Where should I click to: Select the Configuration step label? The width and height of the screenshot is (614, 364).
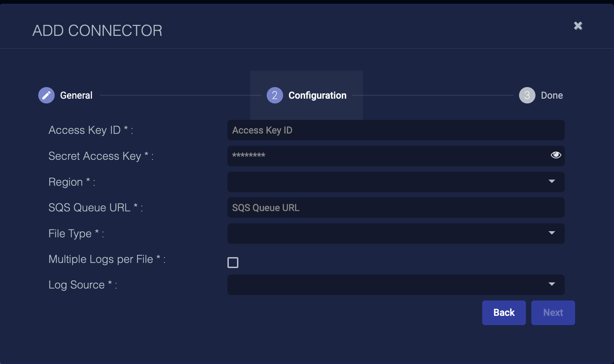pos(317,95)
